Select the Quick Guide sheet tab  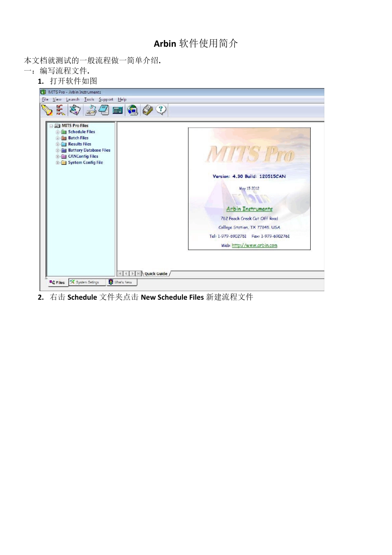pos(156,274)
